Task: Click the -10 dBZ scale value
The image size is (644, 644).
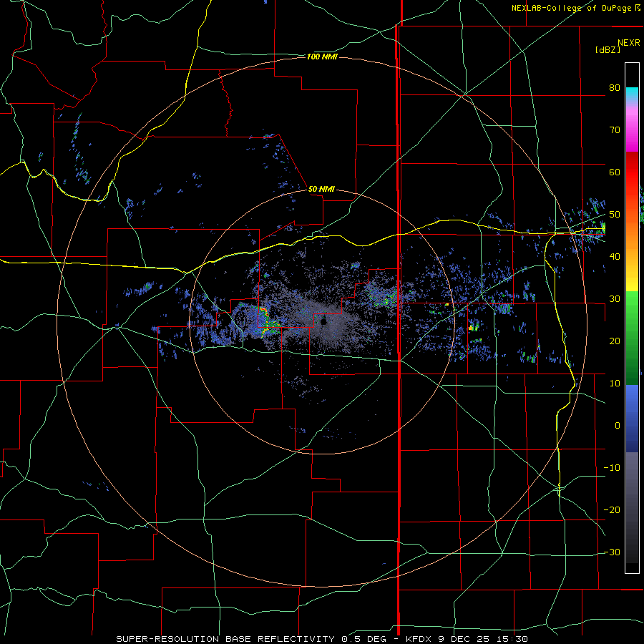Action: [612, 467]
